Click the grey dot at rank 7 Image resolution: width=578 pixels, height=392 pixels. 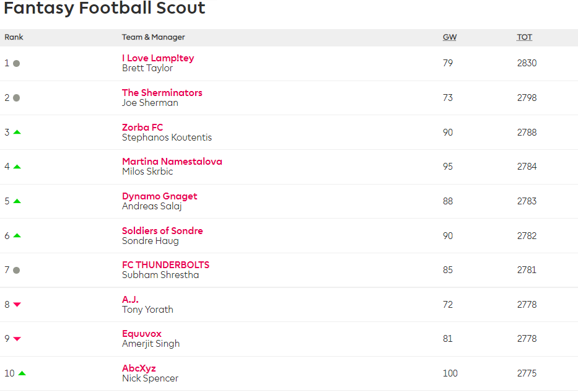coord(16,271)
